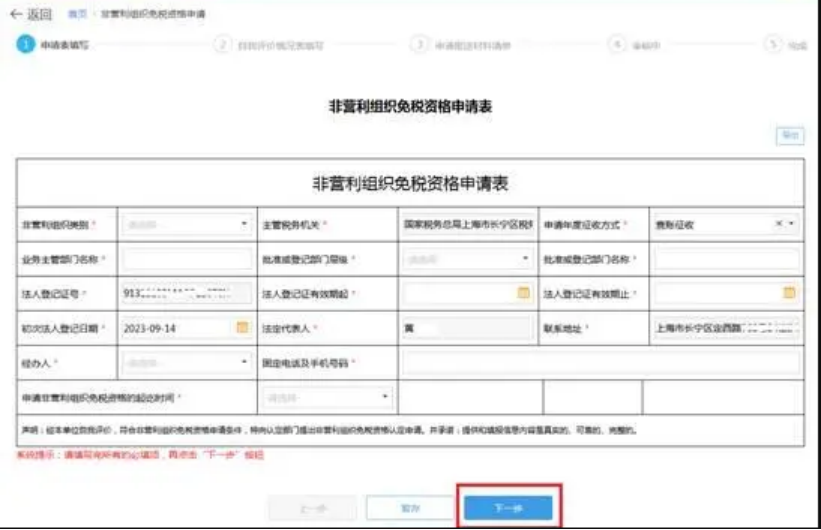821x530 pixels.
Task: Click the 业务主管部门名称 input field
Action: [187, 259]
